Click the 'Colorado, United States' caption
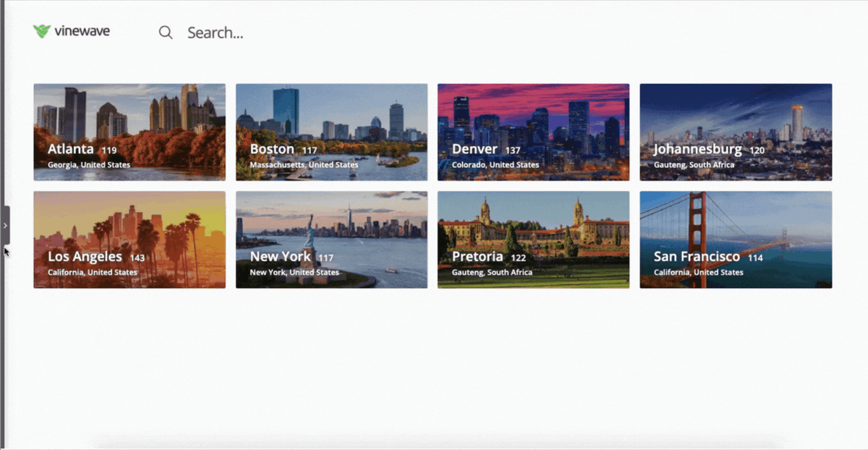 pos(495,165)
